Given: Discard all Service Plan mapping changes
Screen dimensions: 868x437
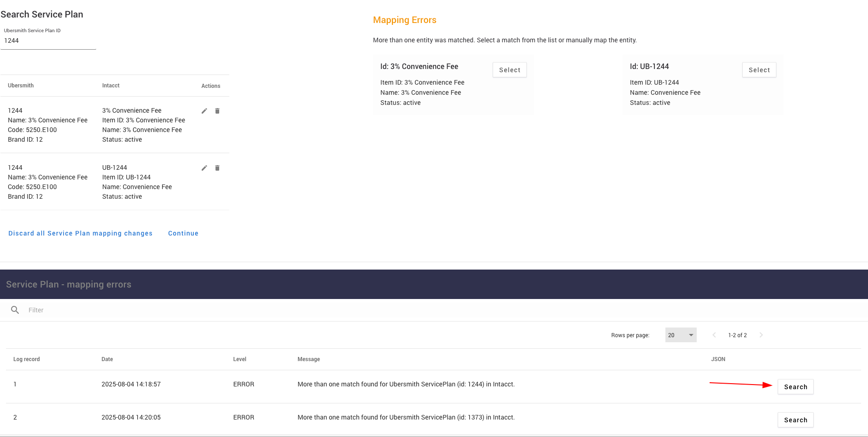Looking at the screenshot, I should (x=80, y=233).
